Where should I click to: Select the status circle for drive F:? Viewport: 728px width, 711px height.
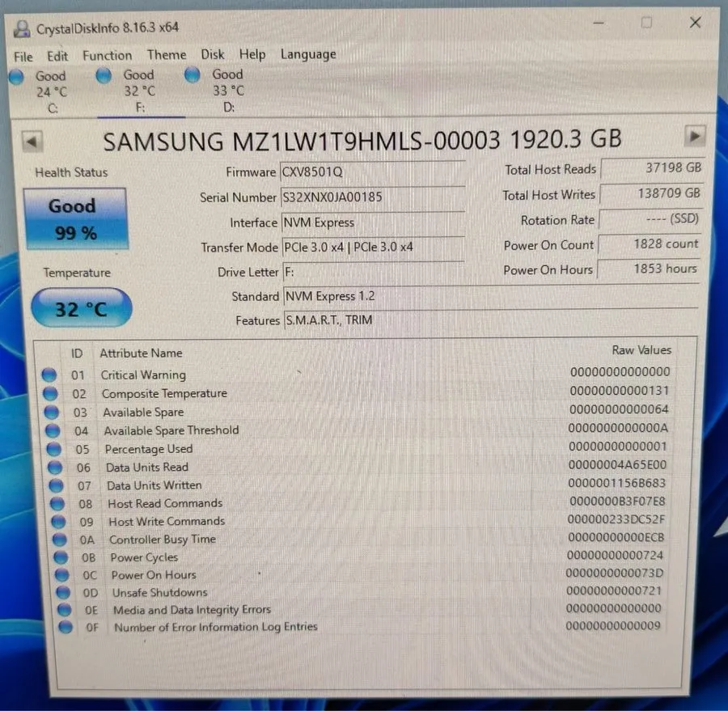[104, 76]
